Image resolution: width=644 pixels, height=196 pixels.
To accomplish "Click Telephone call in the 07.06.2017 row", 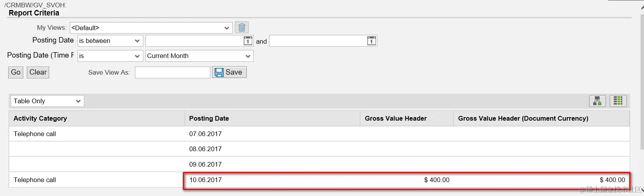I will pos(35,134).
